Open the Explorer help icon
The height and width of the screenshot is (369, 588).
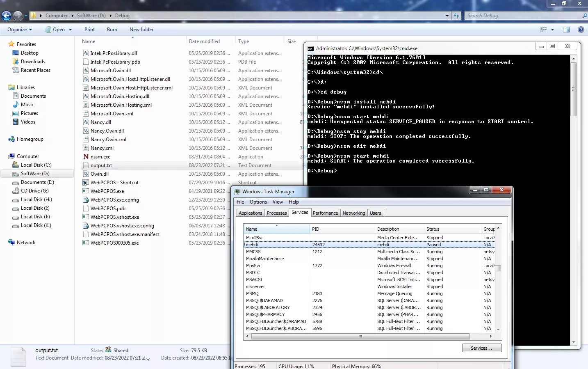(x=581, y=30)
